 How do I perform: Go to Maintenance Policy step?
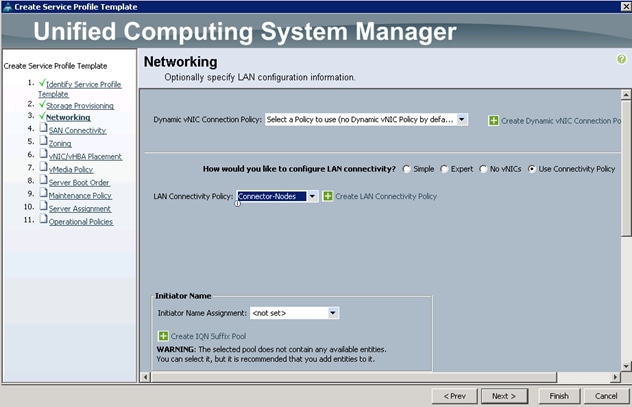[x=80, y=195]
